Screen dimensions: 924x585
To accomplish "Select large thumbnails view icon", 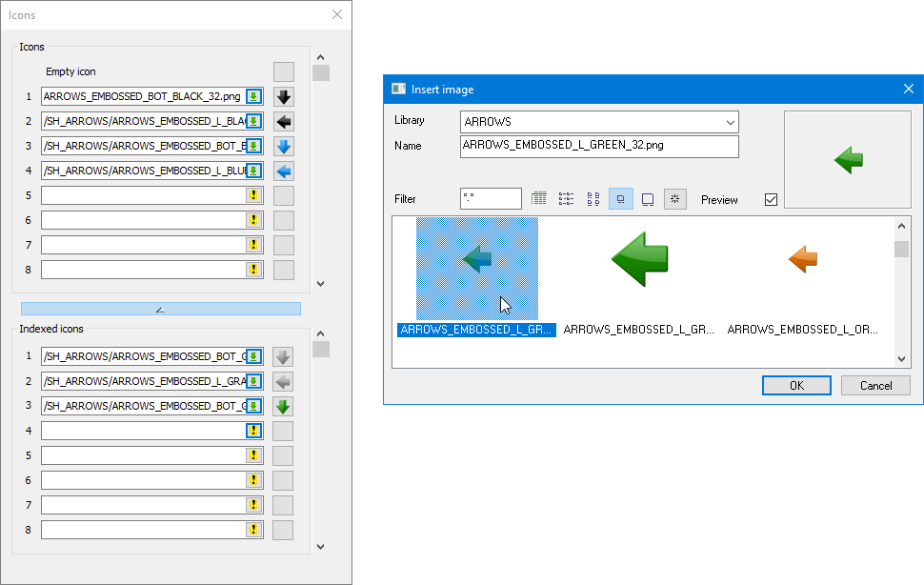I will 648,199.
